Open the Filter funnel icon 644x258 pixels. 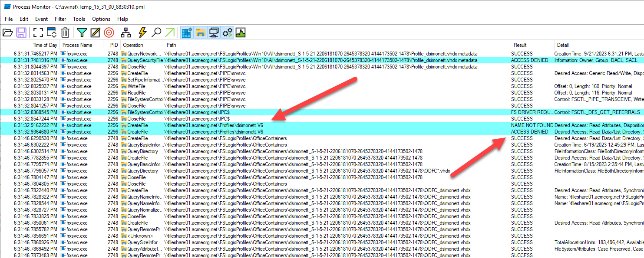pyautogui.click(x=82, y=32)
